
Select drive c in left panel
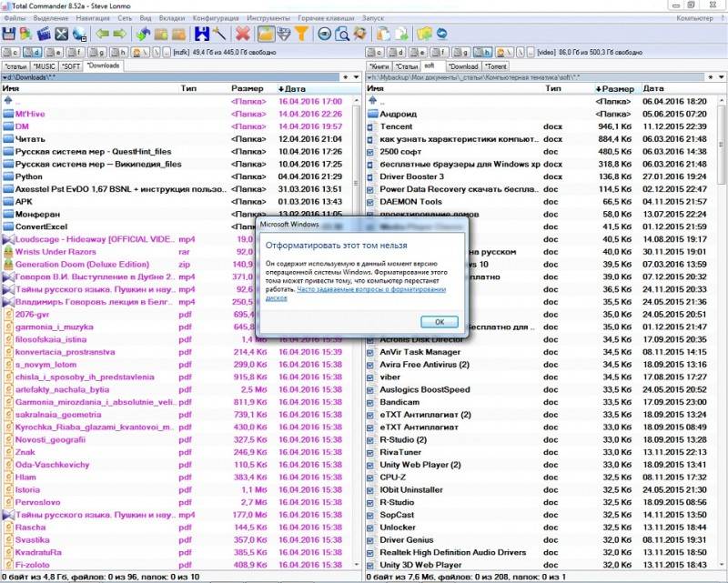tap(11, 53)
